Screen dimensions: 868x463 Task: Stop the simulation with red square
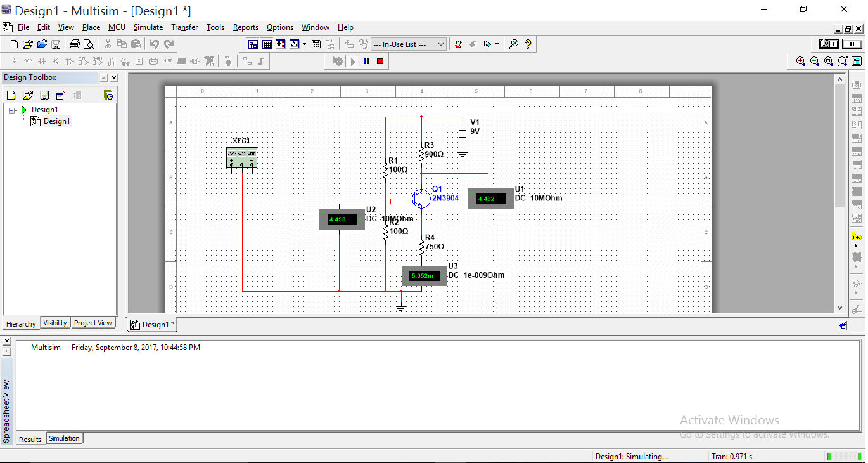[380, 62]
